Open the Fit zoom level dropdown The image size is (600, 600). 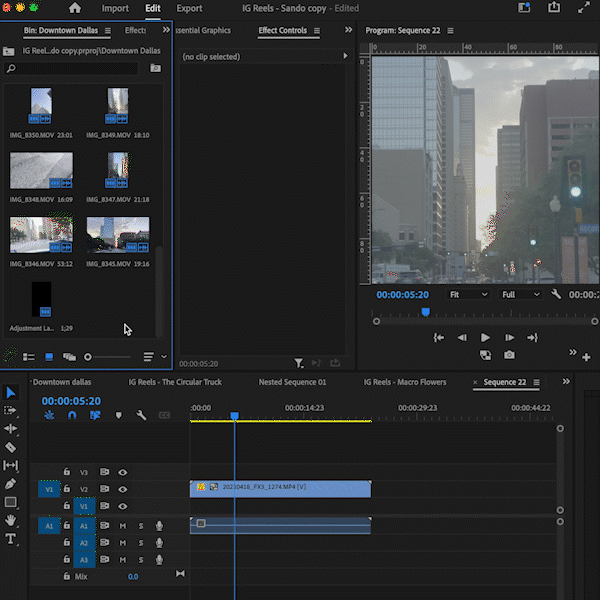468,295
